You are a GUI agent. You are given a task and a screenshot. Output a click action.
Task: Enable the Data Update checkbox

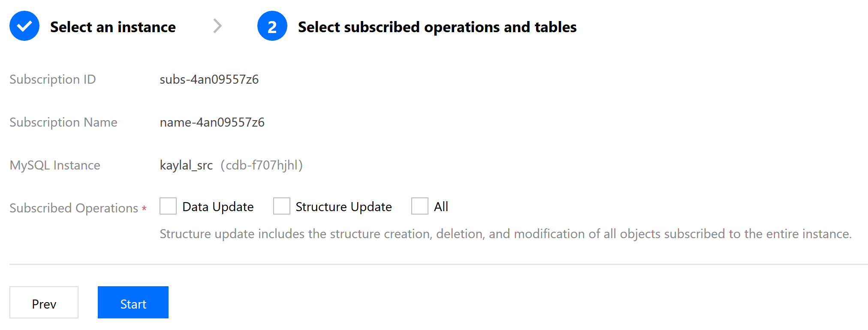pyautogui.click(x=168, y=206)
